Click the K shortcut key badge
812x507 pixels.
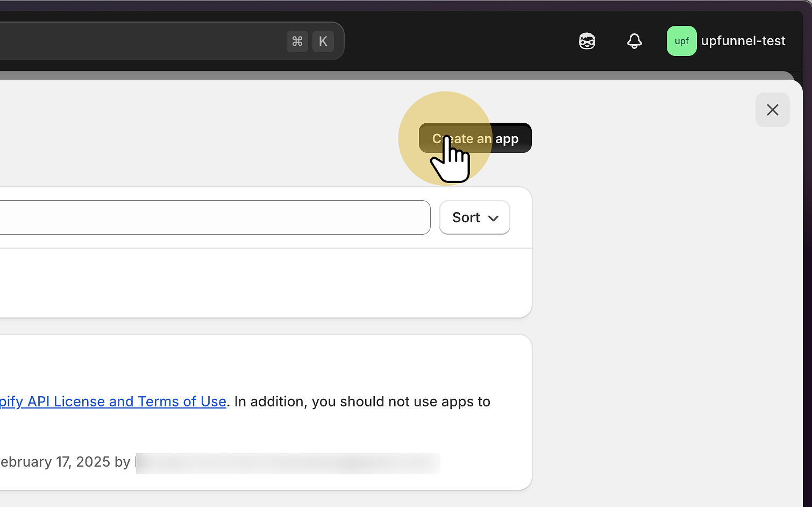coord(323,41)
